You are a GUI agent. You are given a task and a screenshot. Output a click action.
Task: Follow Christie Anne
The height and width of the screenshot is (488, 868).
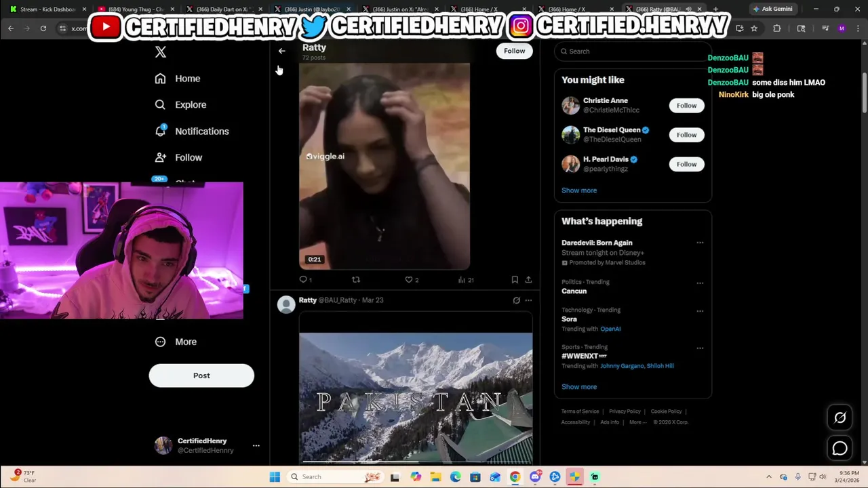click(686, 106)
